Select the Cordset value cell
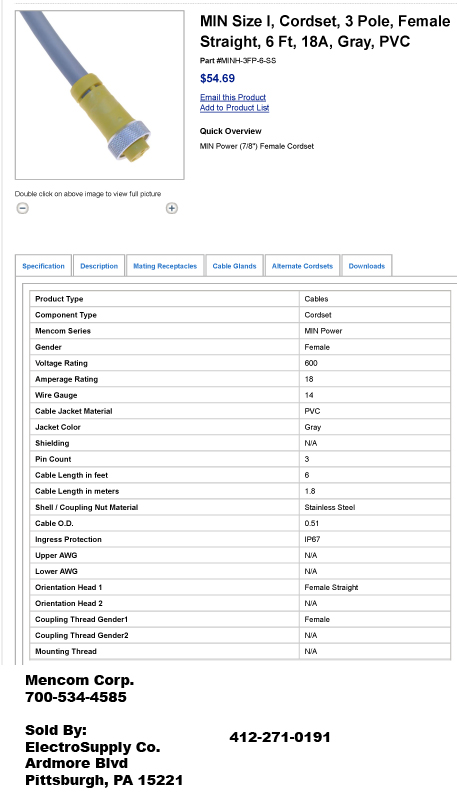The image size is (457, 800). click(x=375, y=315)
